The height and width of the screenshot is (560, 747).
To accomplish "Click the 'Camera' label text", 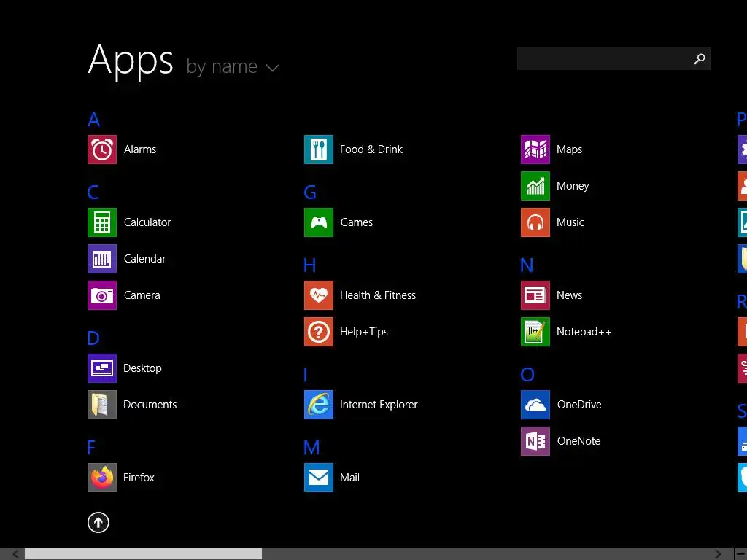I will [142, 295].
